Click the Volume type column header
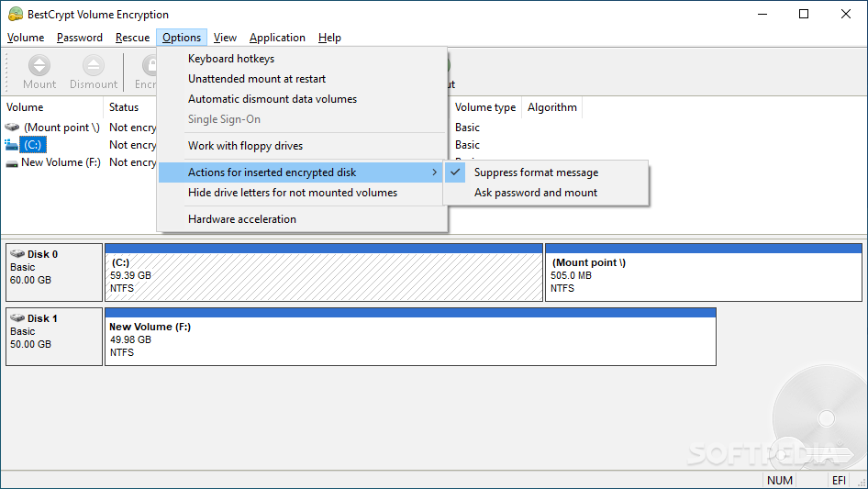The width and height of the screenshot is (868, 489). 485,107
